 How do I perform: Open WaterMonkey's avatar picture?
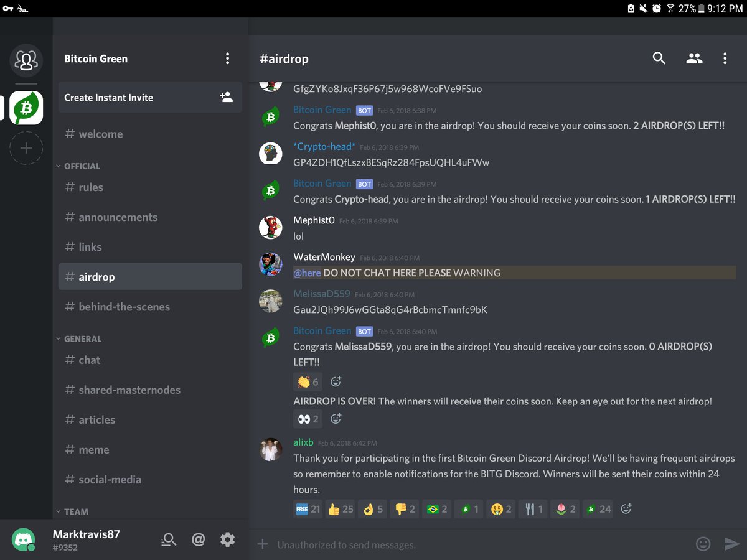(270, 264)
